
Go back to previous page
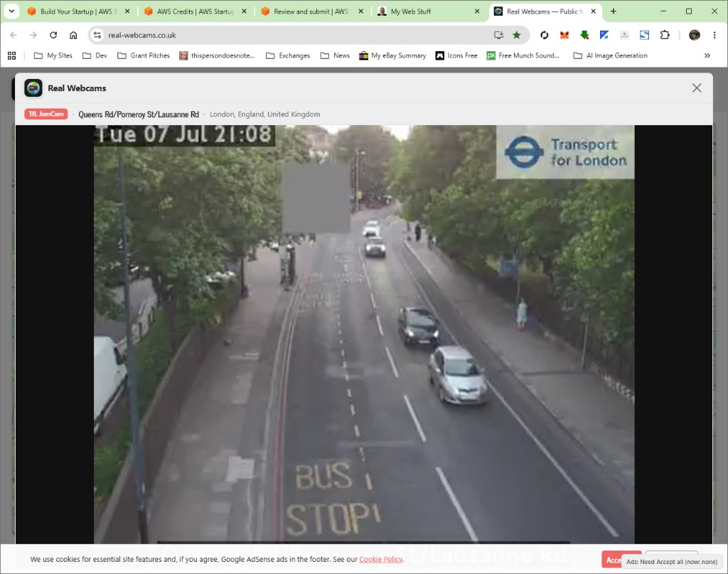click(x=14, y=35)
